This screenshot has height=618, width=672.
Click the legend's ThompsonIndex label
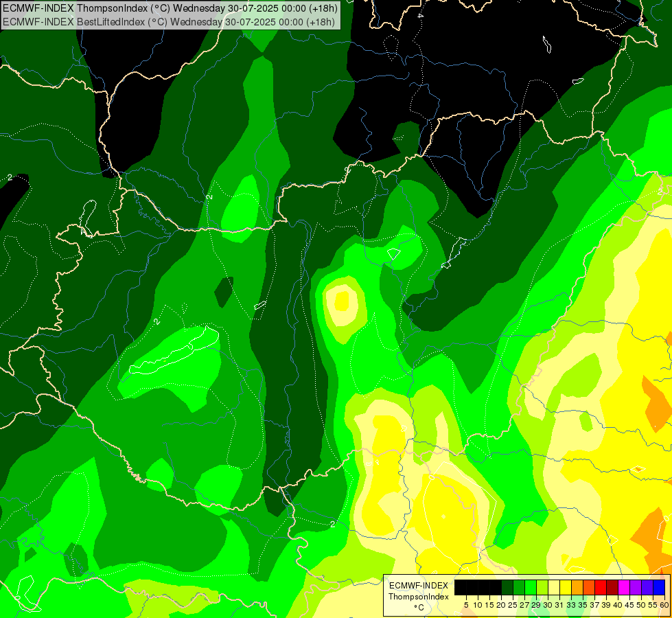tap(419, 597)
